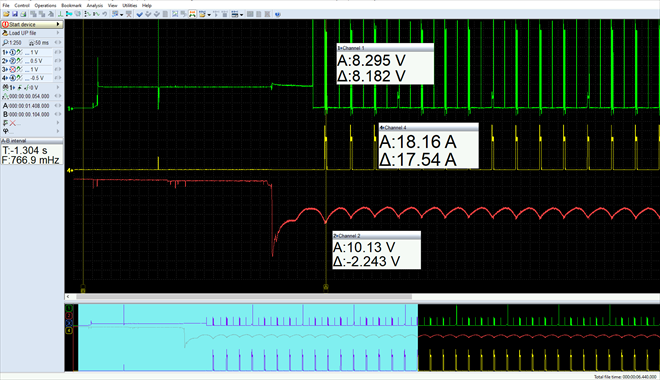The height and width of the screenshot is (380, 660).
Task: Click marker A at bottom of waveform
Action: coord(325,287)
